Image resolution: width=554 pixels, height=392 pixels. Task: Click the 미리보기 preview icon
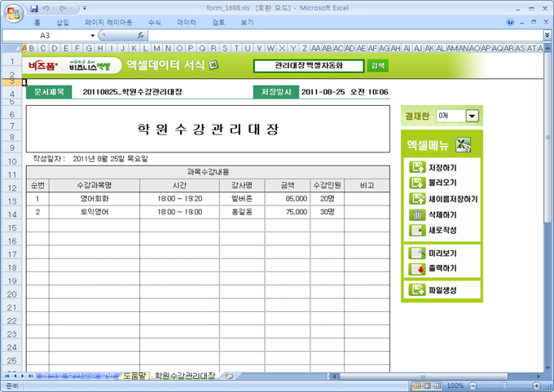tap(417, 253)
